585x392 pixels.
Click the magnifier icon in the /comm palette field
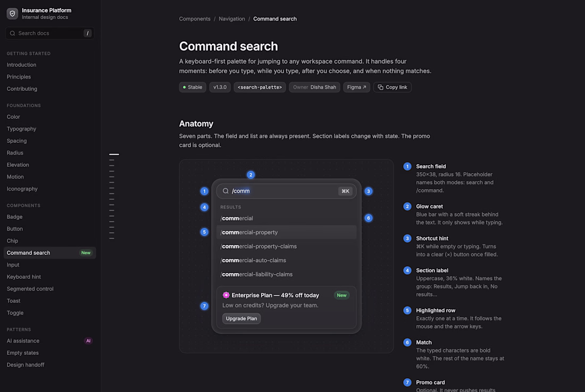[x=225, y=191]
